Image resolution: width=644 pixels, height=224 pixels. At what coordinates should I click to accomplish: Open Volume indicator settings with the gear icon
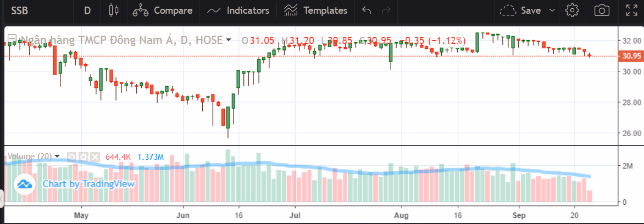click(x=84, y=157)
